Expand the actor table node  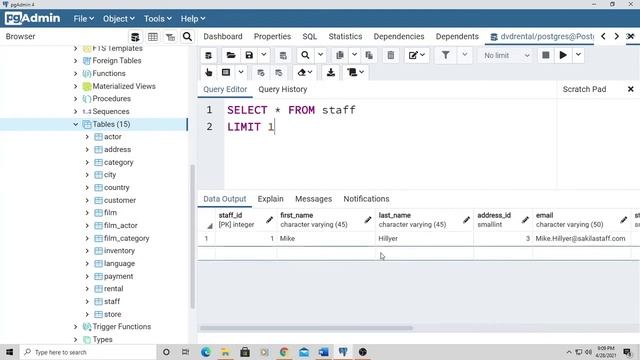(87, 137)
